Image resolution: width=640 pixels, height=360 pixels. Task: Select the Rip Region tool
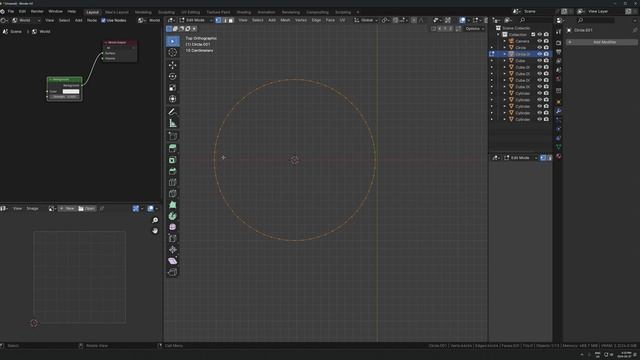click(173, 272)
